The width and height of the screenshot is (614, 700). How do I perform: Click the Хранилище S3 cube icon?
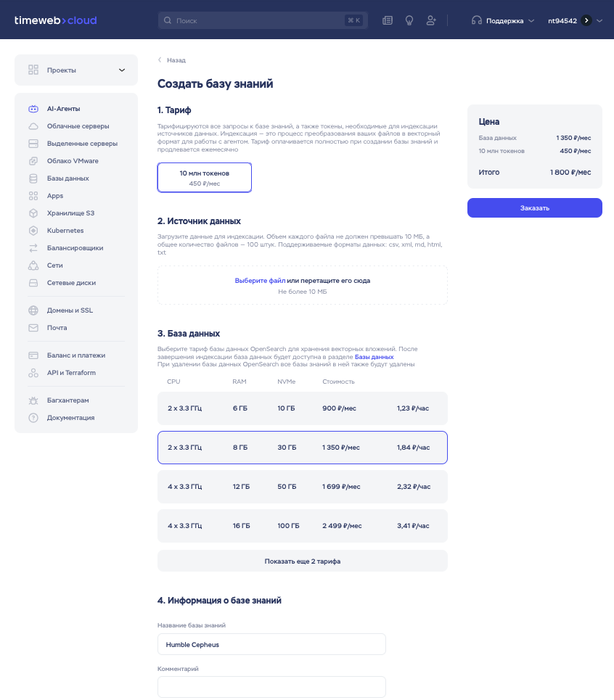pyautogui.click(x=33, y=213)
